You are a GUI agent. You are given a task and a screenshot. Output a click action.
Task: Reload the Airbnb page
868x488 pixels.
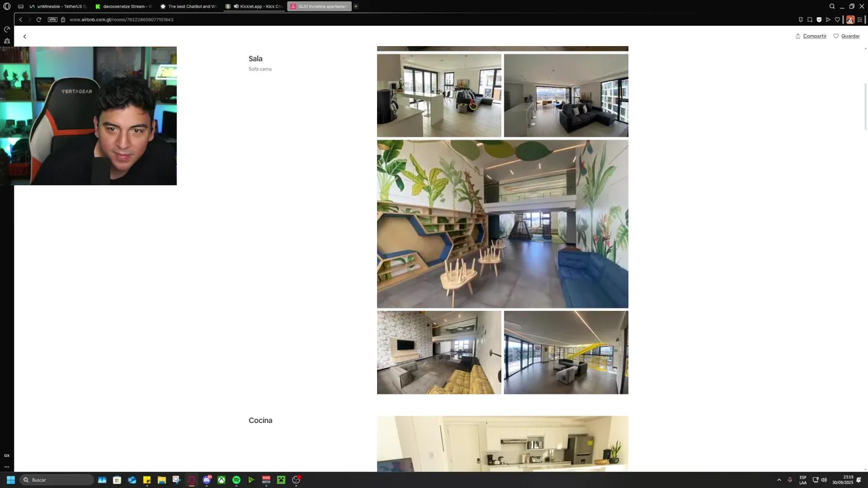click(x=39, y=20)
